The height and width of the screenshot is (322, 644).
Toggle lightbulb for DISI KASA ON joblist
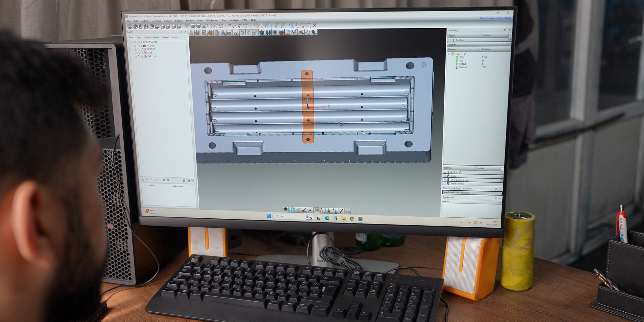coord(137,42)
